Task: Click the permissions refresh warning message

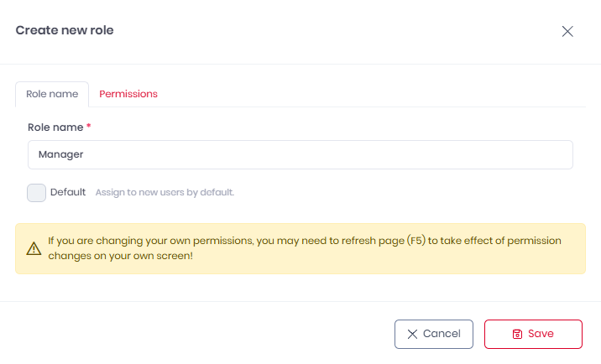Action: 304,248
